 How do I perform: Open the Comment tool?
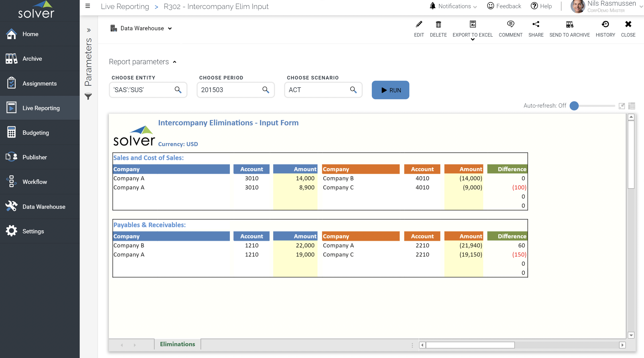tap(510, 25)
